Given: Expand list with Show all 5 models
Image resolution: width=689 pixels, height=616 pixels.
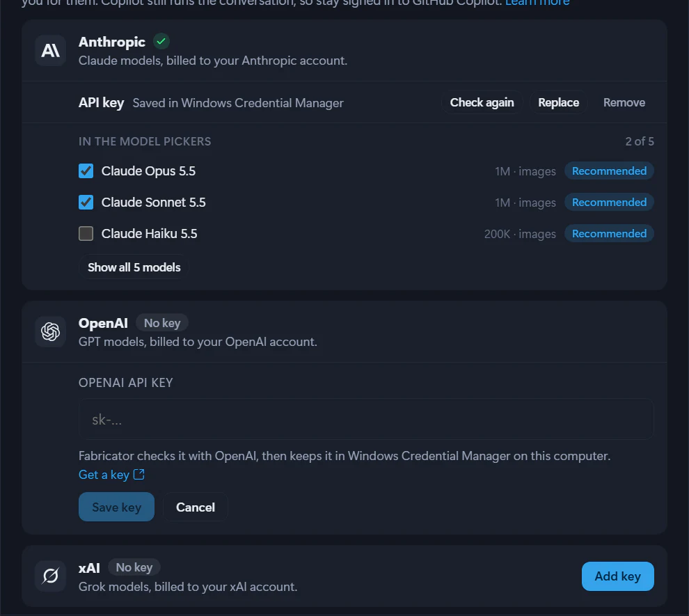Looking at the screenshot, I should (134, 267).
